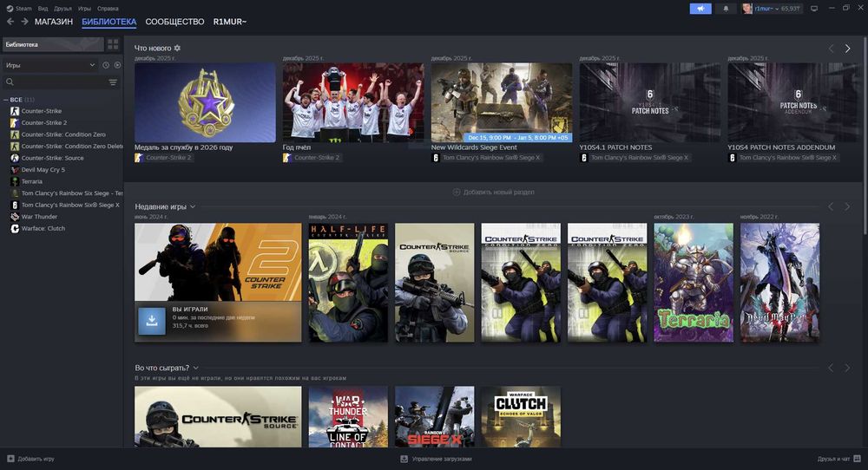Click the Counter-Strike 2 download button
Screen dimensions: 868x470
pyautogui.click(x=152, y=321)
